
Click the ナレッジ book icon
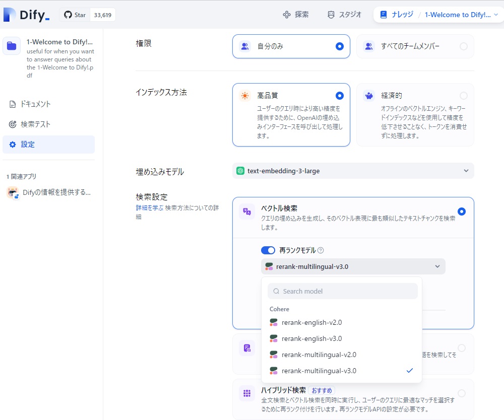[384, 15]
